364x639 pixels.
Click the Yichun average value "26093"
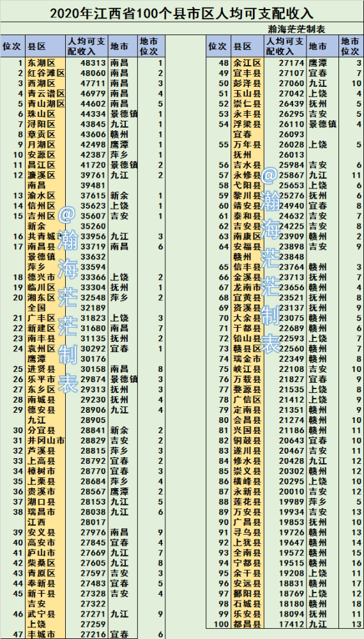(x=291, y=134)
